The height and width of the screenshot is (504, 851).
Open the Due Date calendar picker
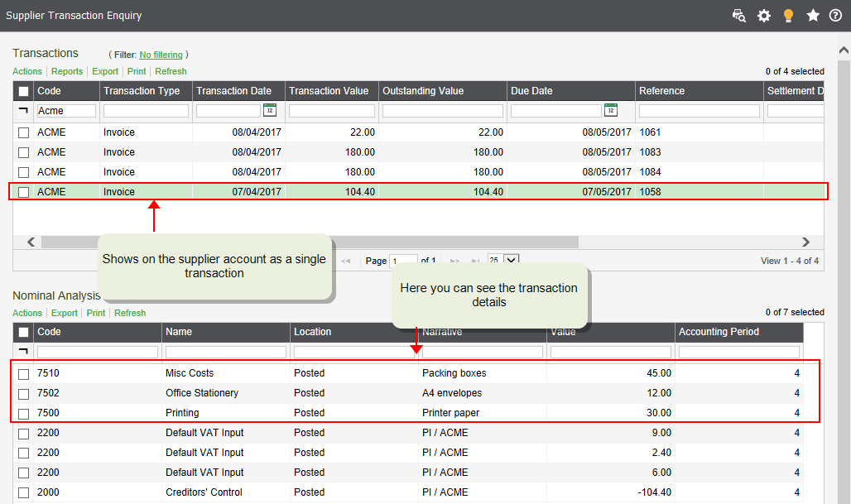click(x=611, y=110)
